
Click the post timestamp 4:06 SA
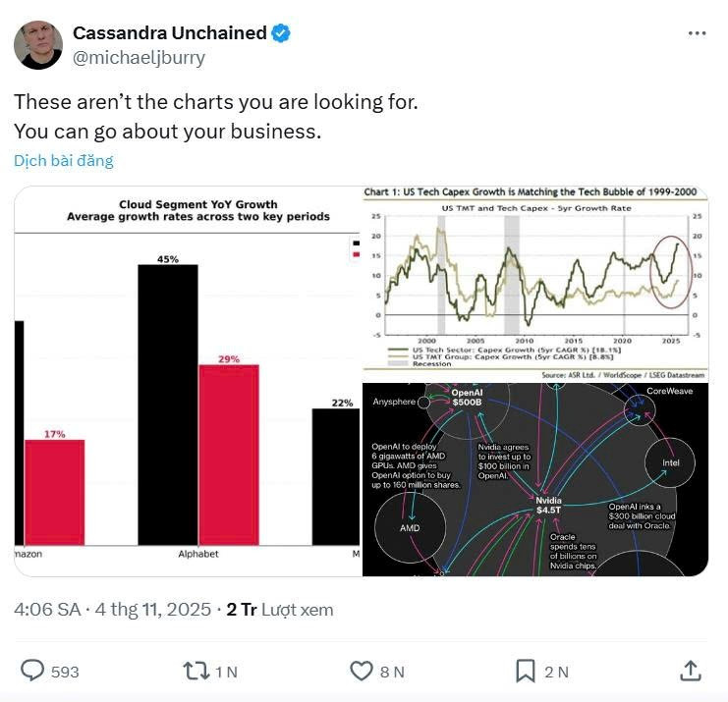[47, 610]
